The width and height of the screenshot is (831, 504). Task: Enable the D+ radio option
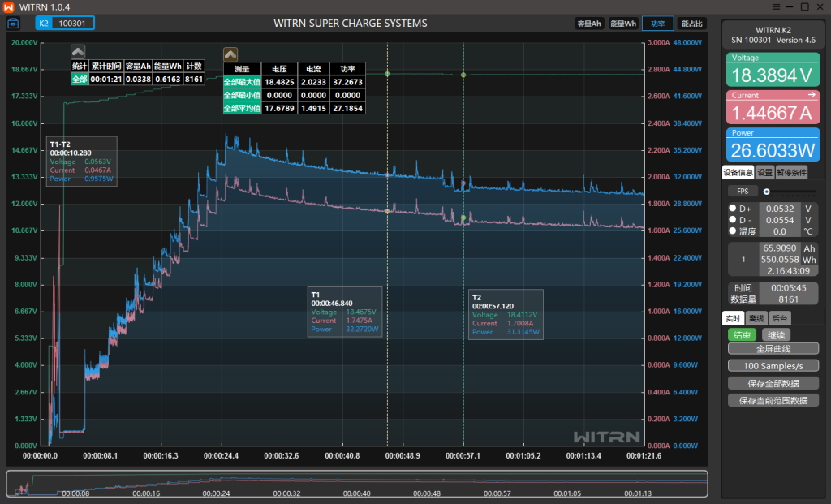(x=733, y=209)
